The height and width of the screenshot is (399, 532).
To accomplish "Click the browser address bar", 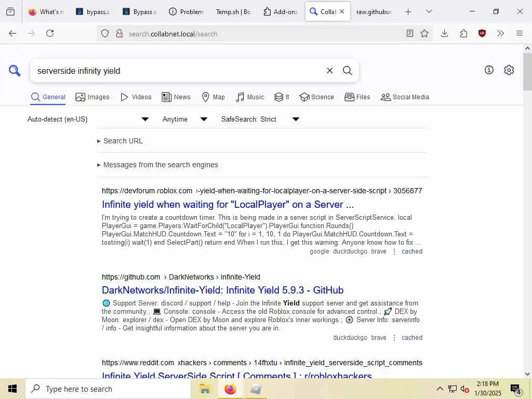I will (x=264, y=34).
